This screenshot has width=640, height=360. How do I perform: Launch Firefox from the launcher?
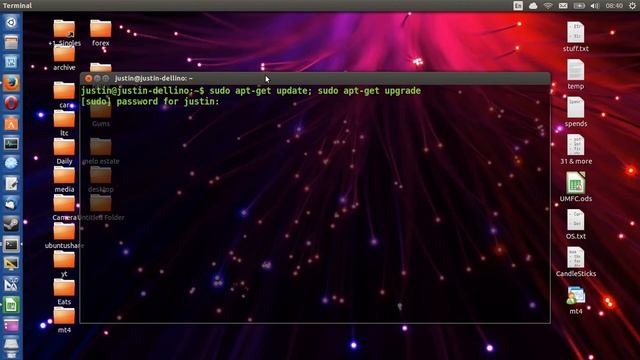[x=11, y=83]
